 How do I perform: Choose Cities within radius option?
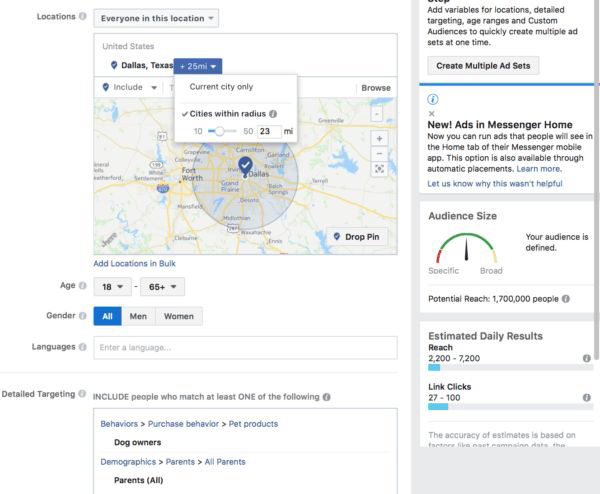coord(228,114)
